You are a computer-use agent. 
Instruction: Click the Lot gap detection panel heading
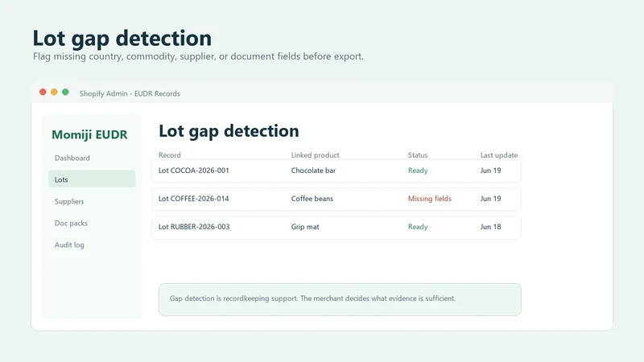(229, 131)
